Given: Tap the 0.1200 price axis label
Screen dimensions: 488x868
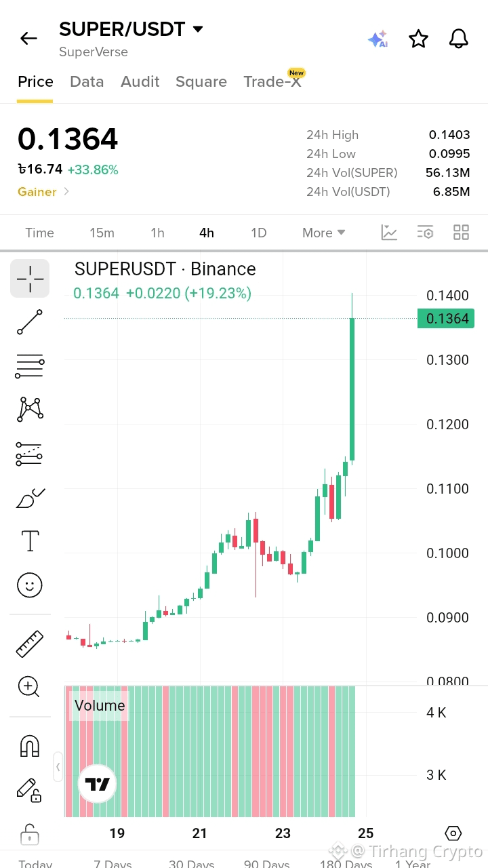Looking at the screenshot, I should click(x=447, y=425).
